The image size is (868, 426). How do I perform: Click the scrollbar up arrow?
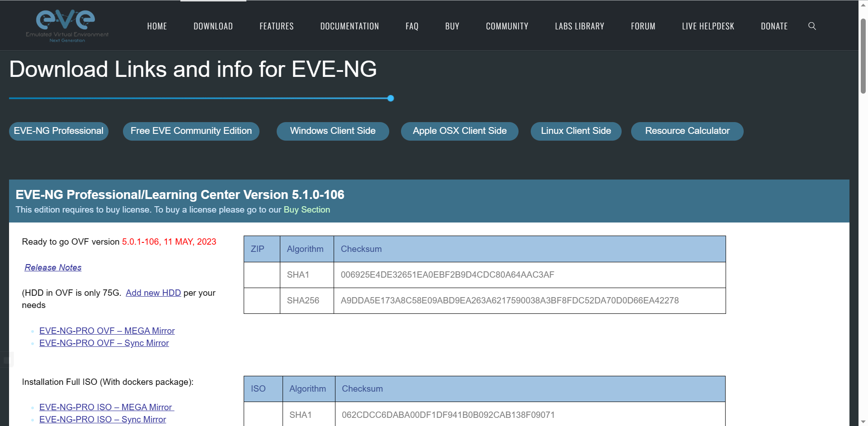[863, 5]
